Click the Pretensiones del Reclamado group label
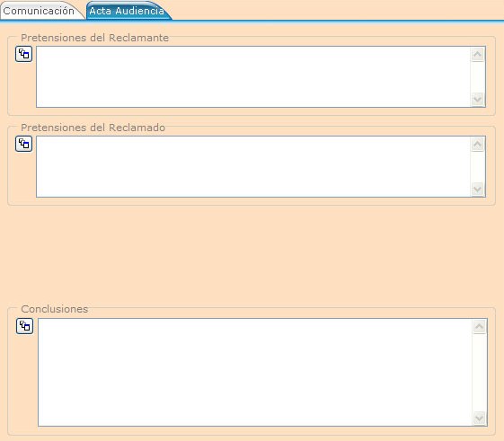 (x=93, y=128)
